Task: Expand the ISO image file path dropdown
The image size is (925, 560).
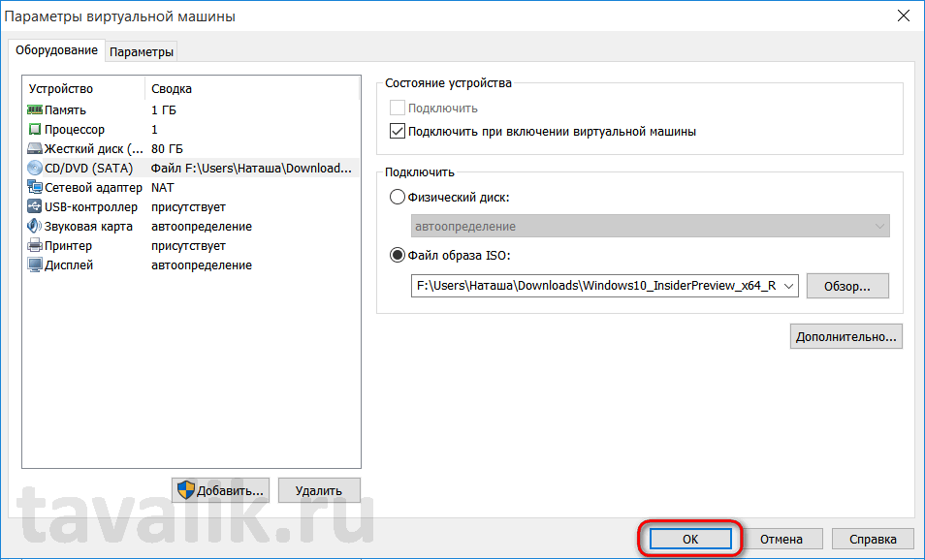Action: 787,286
